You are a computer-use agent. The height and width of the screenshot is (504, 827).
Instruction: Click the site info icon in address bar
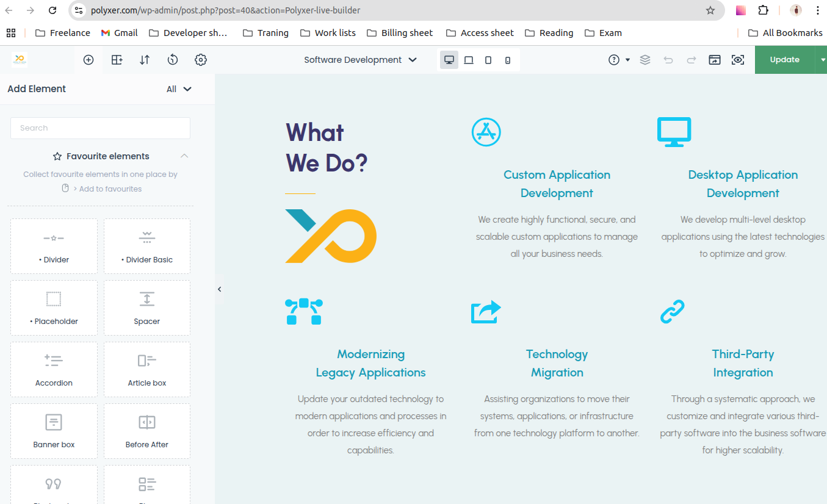click(x=78, y=10)
